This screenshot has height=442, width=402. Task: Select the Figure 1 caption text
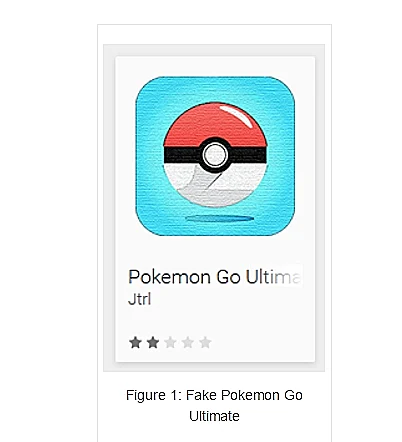[x=214, y=405]
